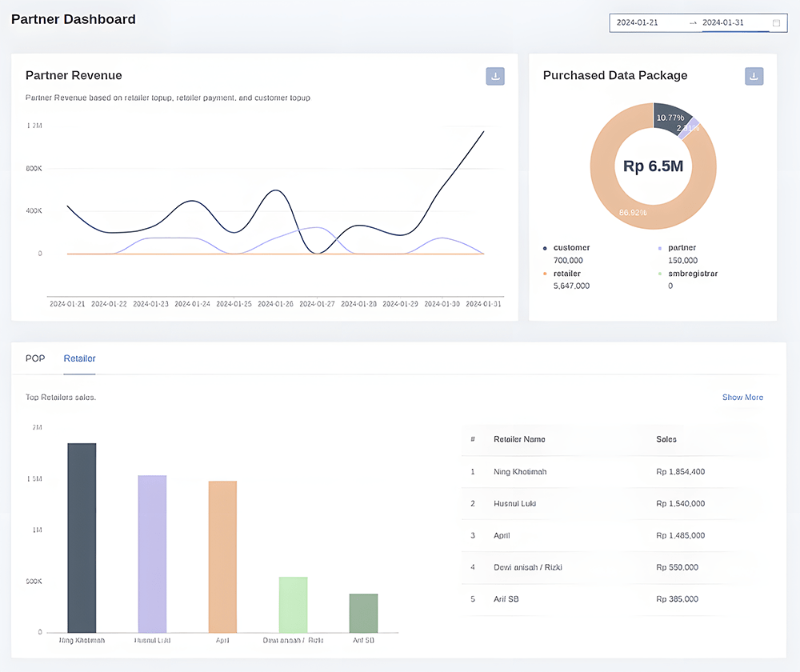Toggle the customer legend item
This screenshot has width=800, height=672.
(x=571, y=248)
